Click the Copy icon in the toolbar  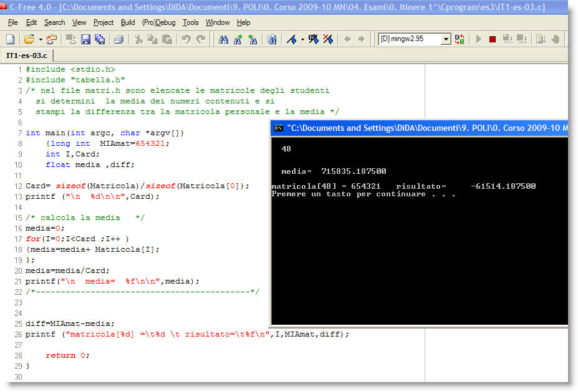153,39
